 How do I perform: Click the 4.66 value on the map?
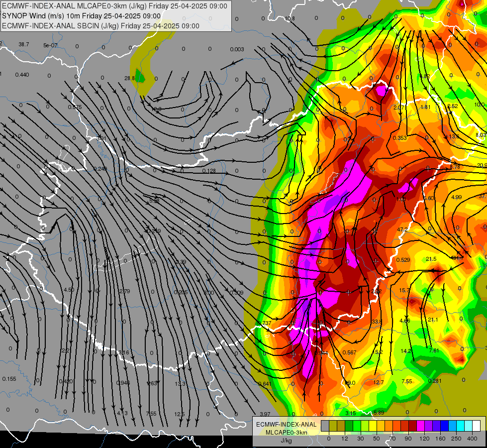(405, 321)
